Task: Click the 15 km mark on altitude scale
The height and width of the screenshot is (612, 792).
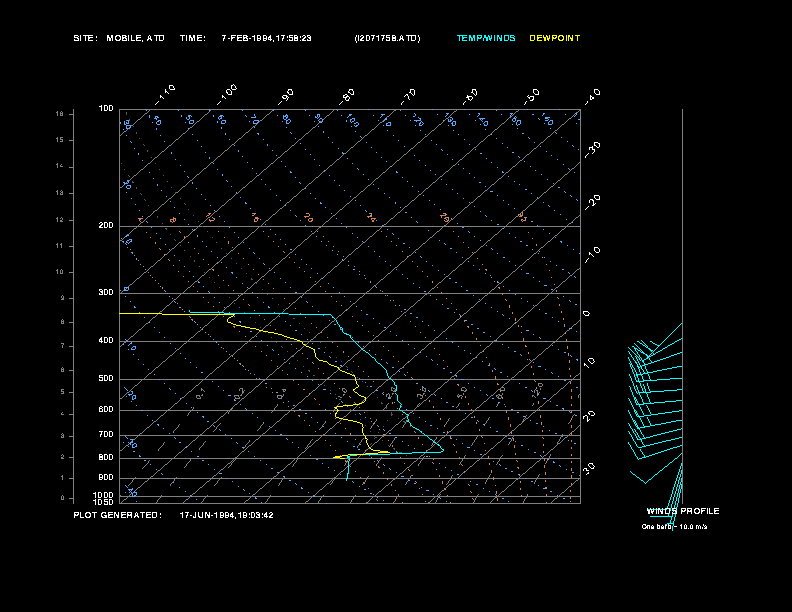Action: tap(60, 140)
